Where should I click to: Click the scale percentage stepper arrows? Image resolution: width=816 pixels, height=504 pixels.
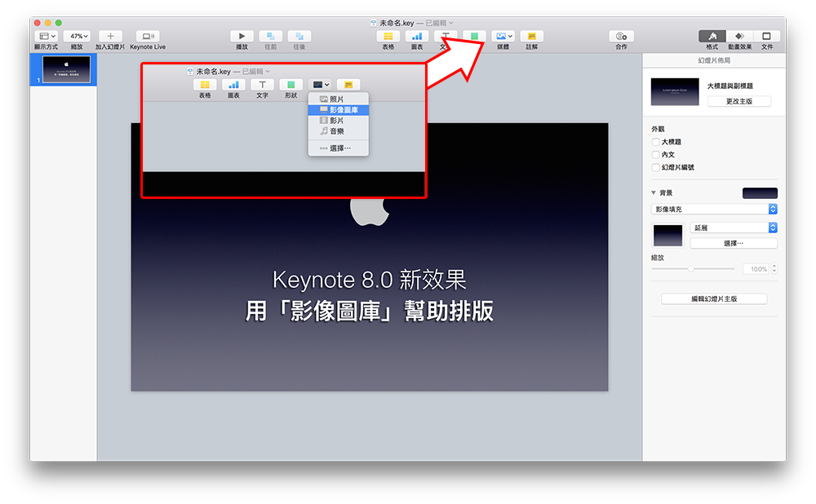(x=774, y=269)
